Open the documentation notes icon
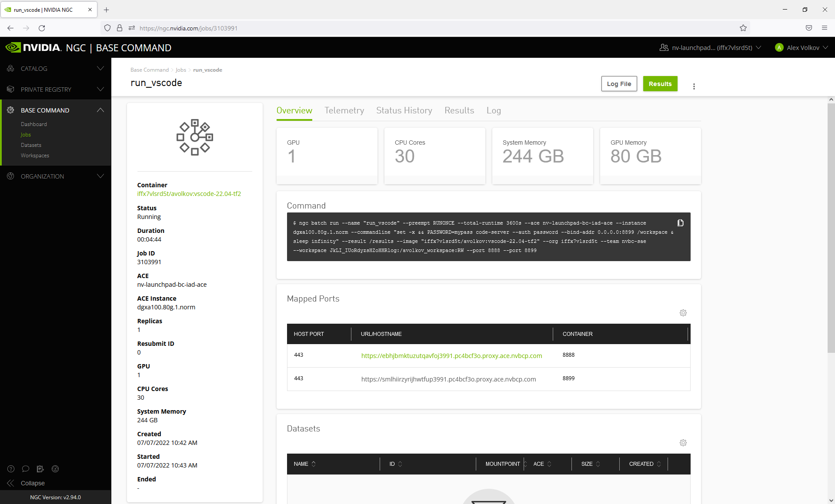835x504 pixels. pyautogui.click(x=40, y=469)
